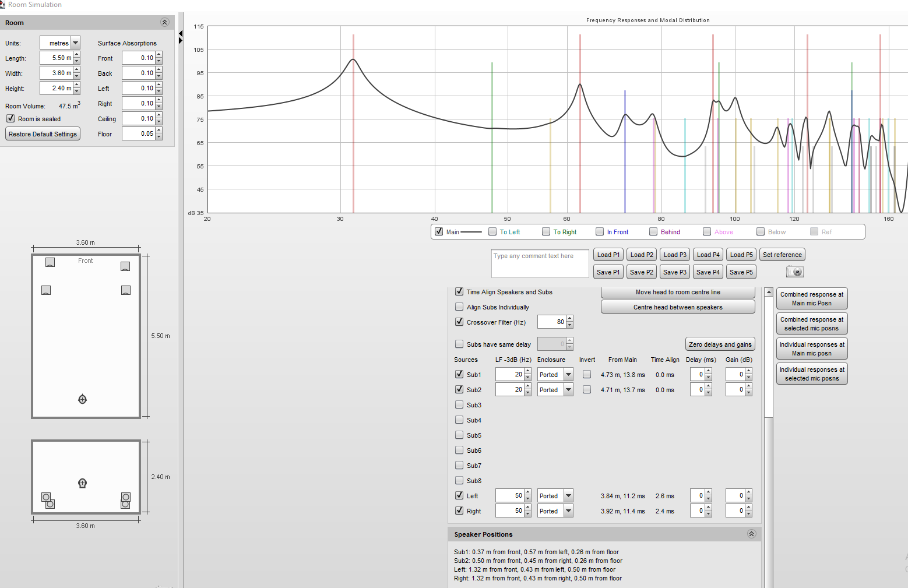The height and width of the screenshot is (588, 908).
Task: Click Load P1 button
Action: (x=608, y=255)
